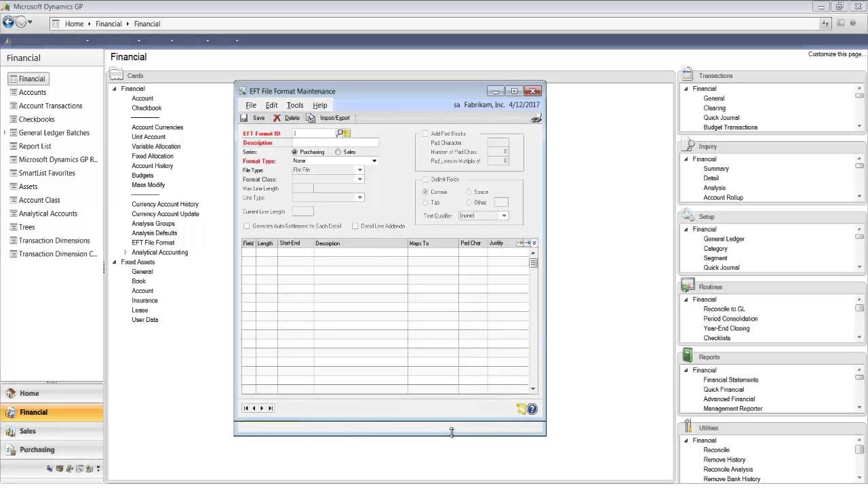
Task: Click the Inquiry panel magnifier icon
Action: [688, 146]
